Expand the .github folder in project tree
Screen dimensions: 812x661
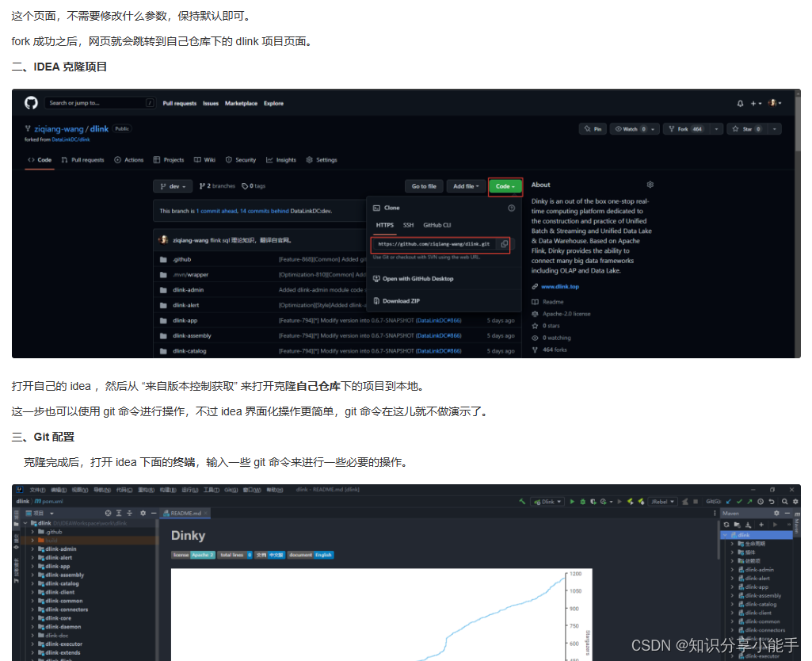(x=32, y=532)
